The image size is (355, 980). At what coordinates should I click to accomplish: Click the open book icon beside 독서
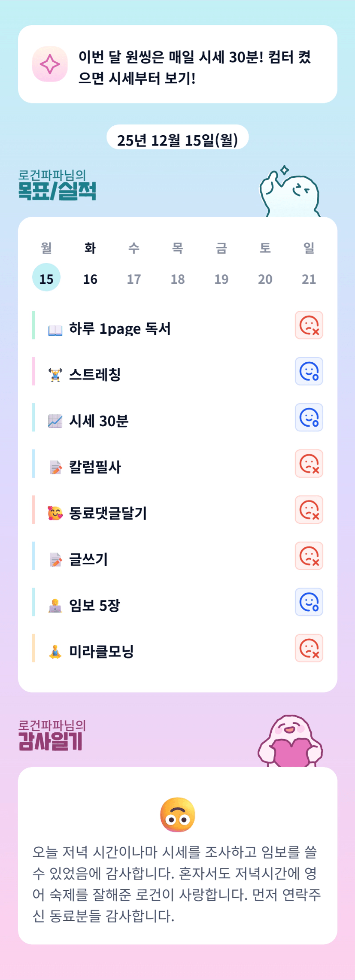55,330
